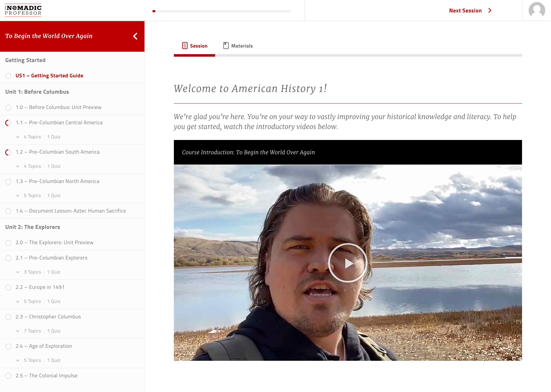Toggle completion circle for 2.5 The Colonial Impulse
This screenshot has width=551, height=392.
(8, 376)
